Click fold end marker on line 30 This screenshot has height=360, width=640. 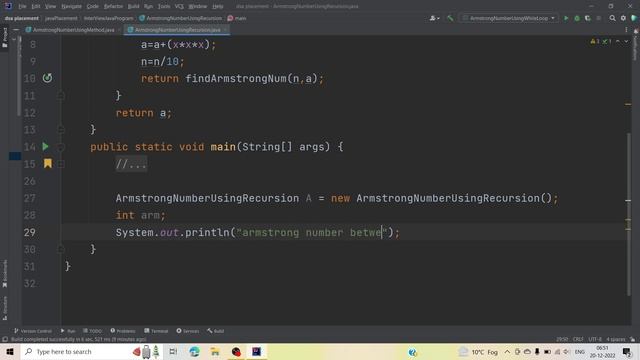61,249
